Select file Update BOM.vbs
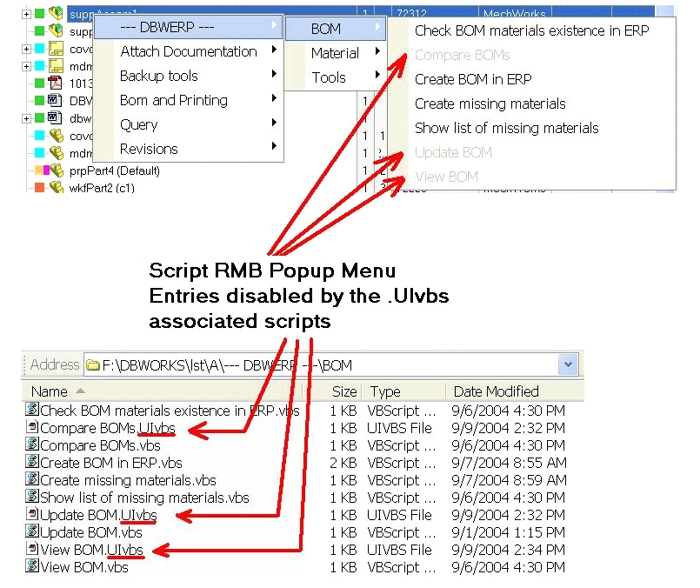Screen dimensions: 700x588 click(x=91, y=532)
